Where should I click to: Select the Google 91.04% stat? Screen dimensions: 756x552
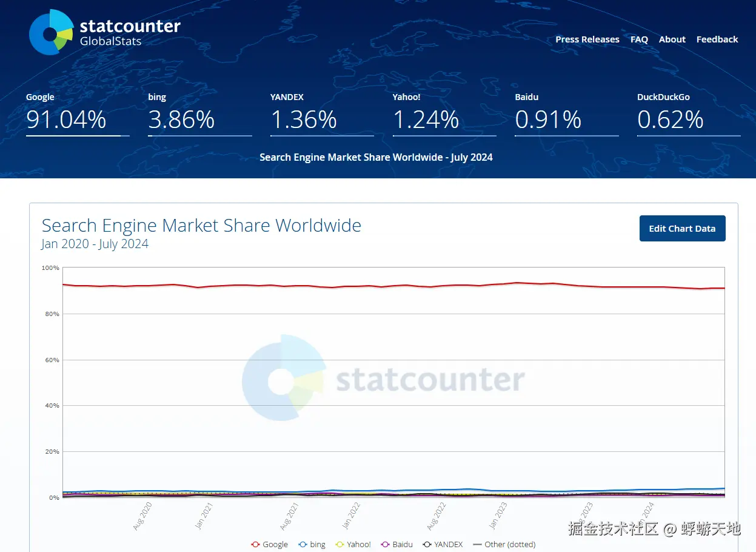[78, 113]
